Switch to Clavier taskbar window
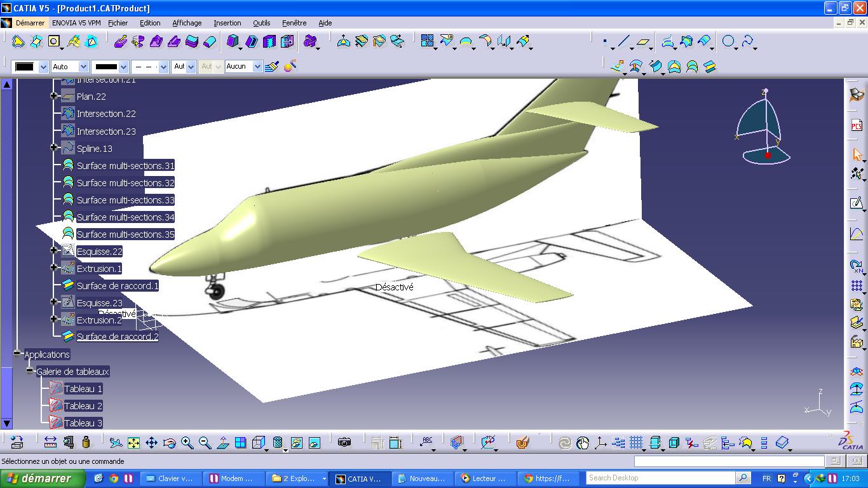 click(170, 478)
